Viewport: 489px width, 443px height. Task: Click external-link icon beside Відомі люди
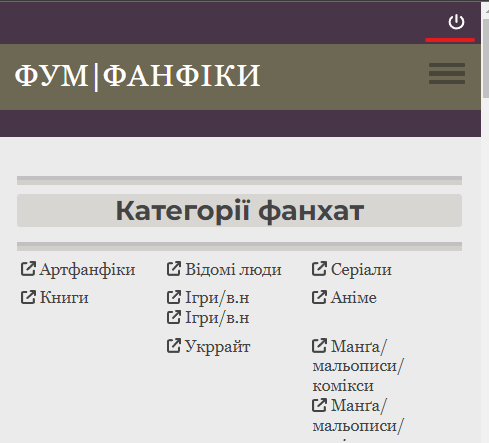(x=174, y=269)
